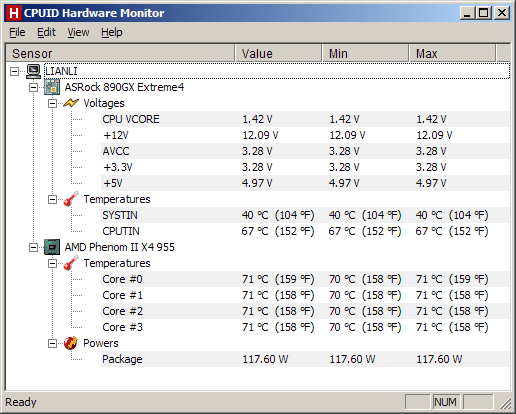Select the AMD Phenom II X4 955 label
The width and height of the screenshot is (516, 414).
(x=119, y=247)
